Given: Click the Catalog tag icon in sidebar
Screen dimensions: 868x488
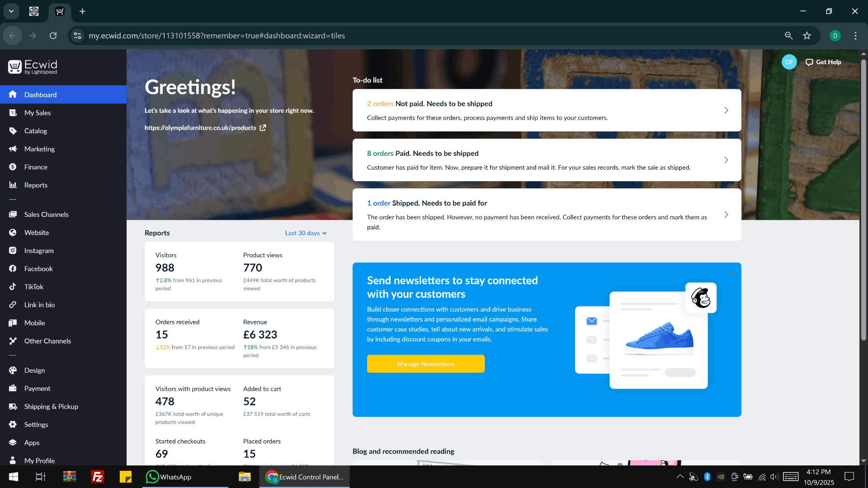Looking at the screenshot, I should pyautogui.click(x=13, y=131).
